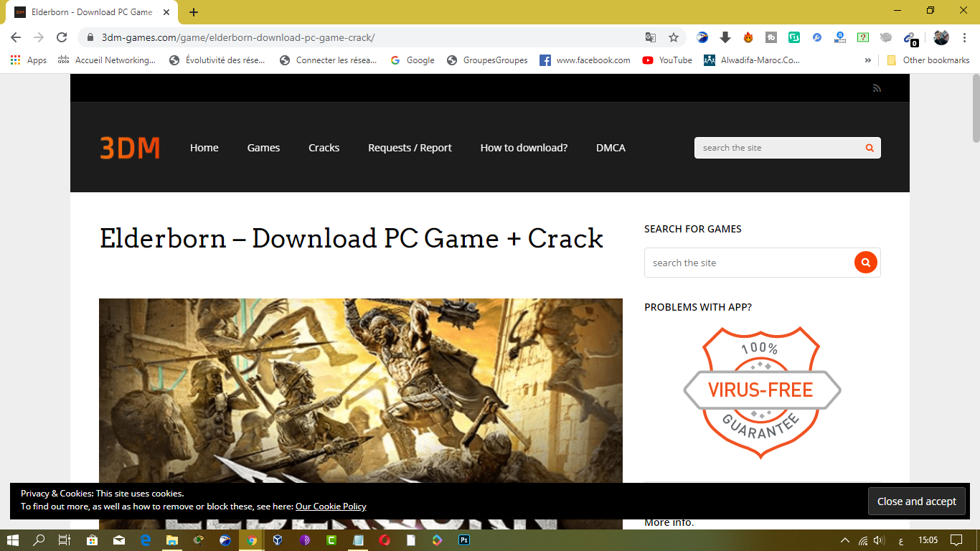Open the Chrome three-dot menu

tap(964, 37)
